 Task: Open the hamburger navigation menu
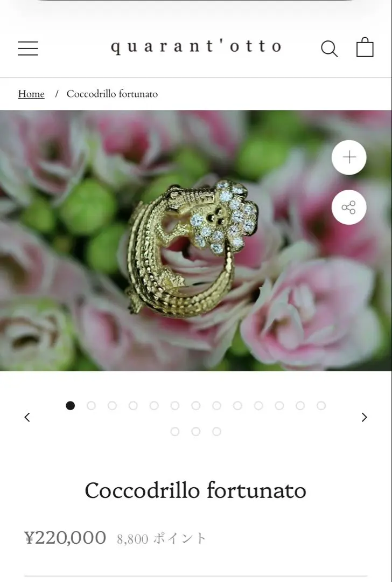28,48
